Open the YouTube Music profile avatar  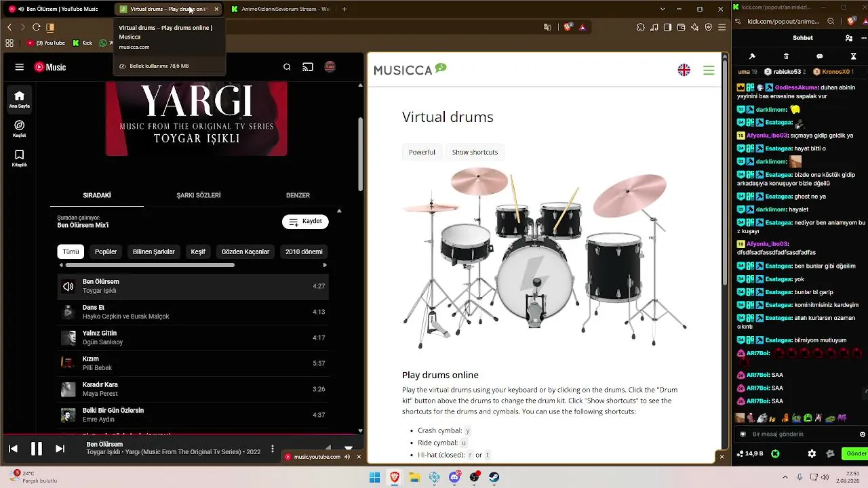[x=330, y=67]
